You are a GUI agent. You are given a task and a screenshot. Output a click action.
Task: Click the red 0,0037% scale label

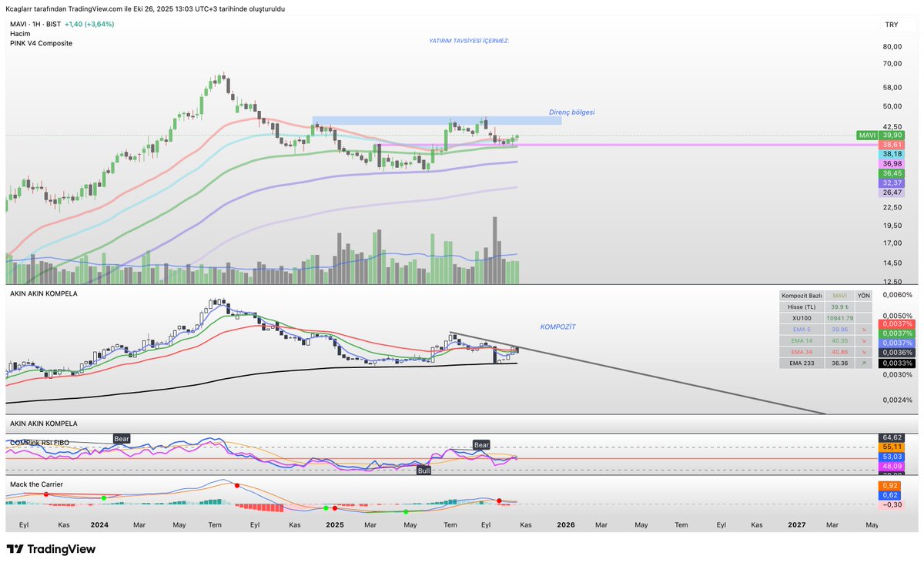coord(897,324)
